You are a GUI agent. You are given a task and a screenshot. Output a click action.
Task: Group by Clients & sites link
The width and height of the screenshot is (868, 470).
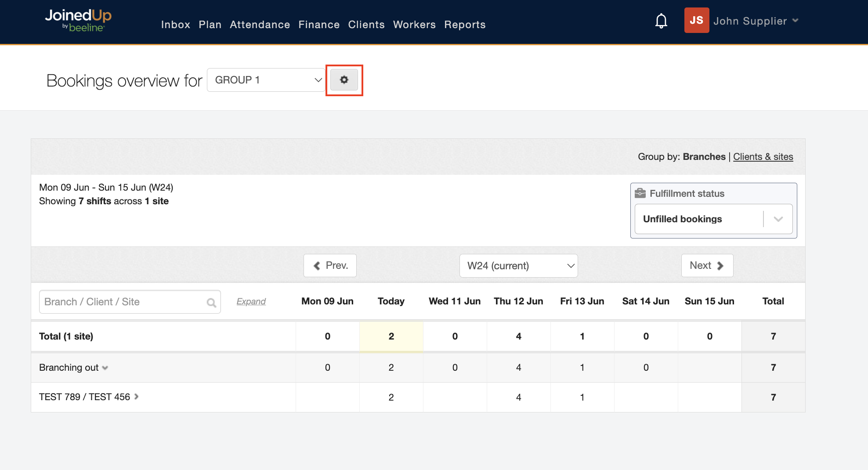pyautogui.click(x=763, y=157)
